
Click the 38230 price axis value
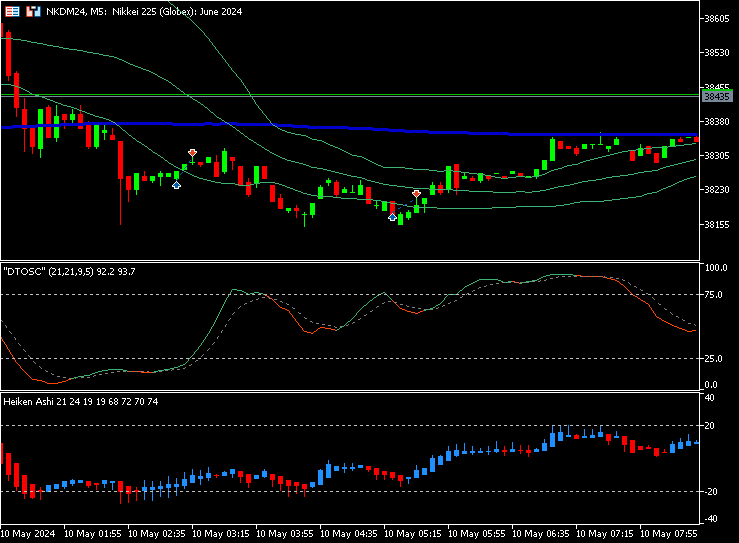pos(716,189)
